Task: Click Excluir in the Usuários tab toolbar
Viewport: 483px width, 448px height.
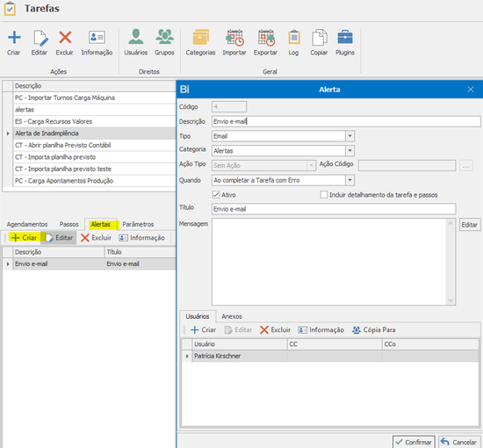Action: tap(275, 329)
